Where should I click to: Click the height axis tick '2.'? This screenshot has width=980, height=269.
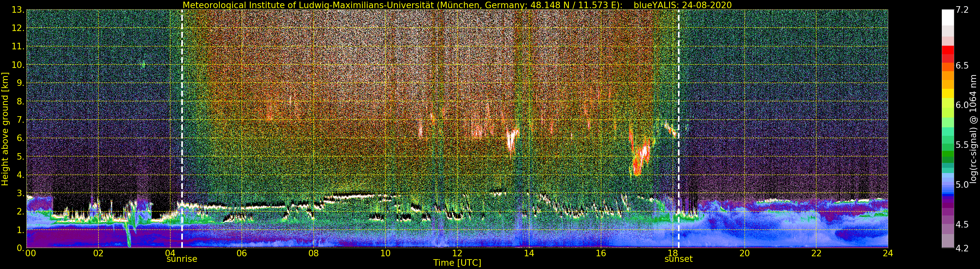[21, 212]
